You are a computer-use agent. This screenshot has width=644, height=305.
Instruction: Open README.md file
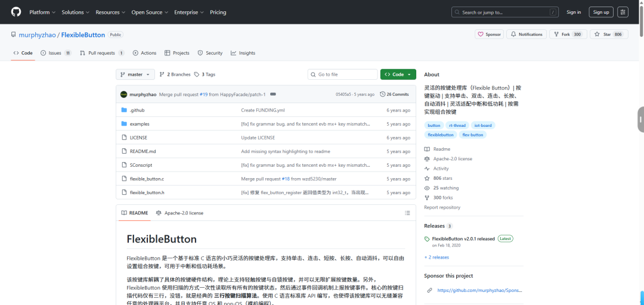click(143, 151)
